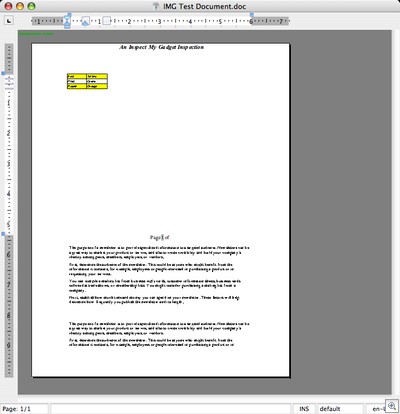Click the square marker near ruler's 1 mark
This screenshot has width=400, height=414.
click(x=106, y=21)
